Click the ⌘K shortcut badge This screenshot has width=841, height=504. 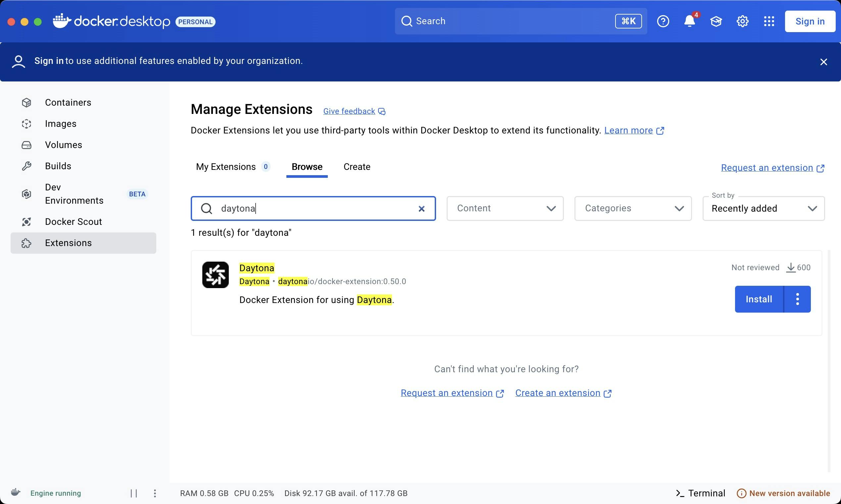[x=628, y=21]
